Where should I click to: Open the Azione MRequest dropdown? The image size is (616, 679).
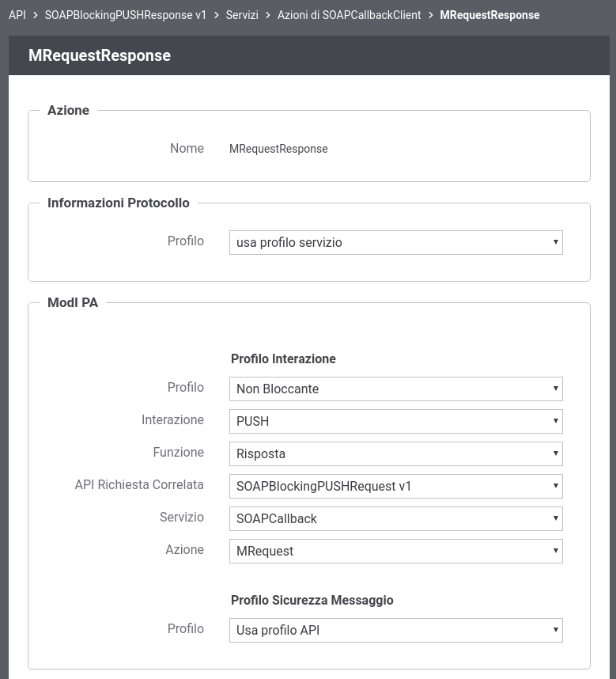pos(396,552)
